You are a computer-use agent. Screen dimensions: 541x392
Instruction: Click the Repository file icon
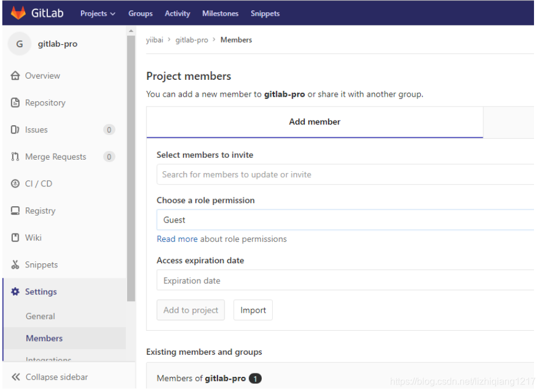click(15, 103)
